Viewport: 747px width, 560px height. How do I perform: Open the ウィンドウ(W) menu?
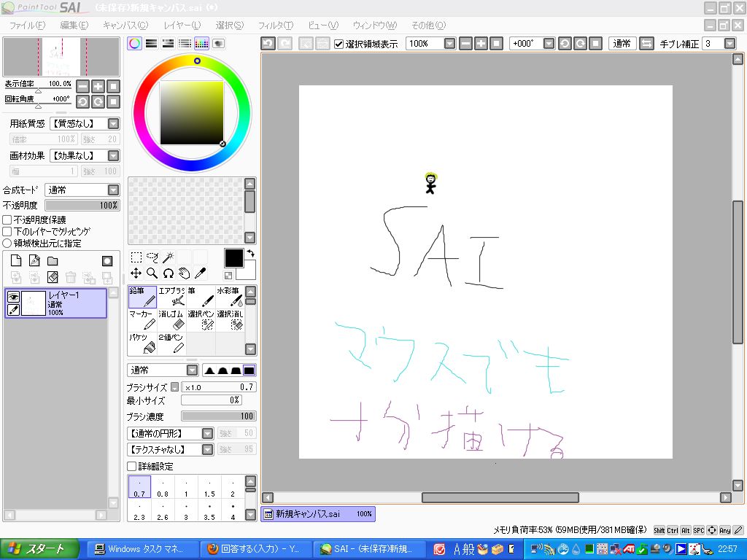click(x=375, y=26)
